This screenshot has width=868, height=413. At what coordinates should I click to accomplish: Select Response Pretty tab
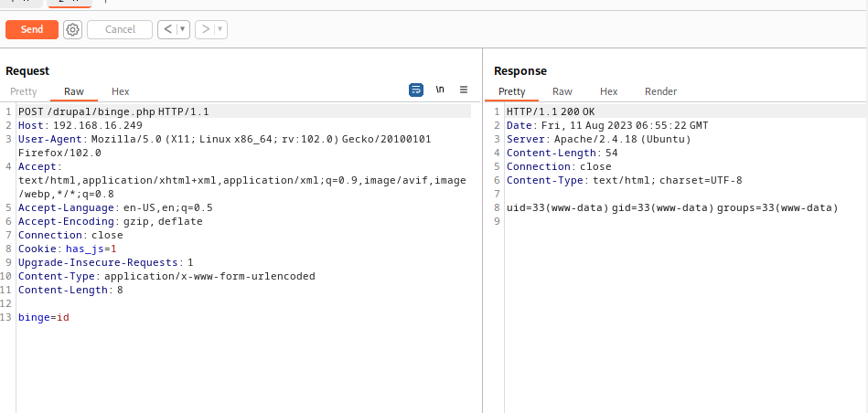[511, 91]
